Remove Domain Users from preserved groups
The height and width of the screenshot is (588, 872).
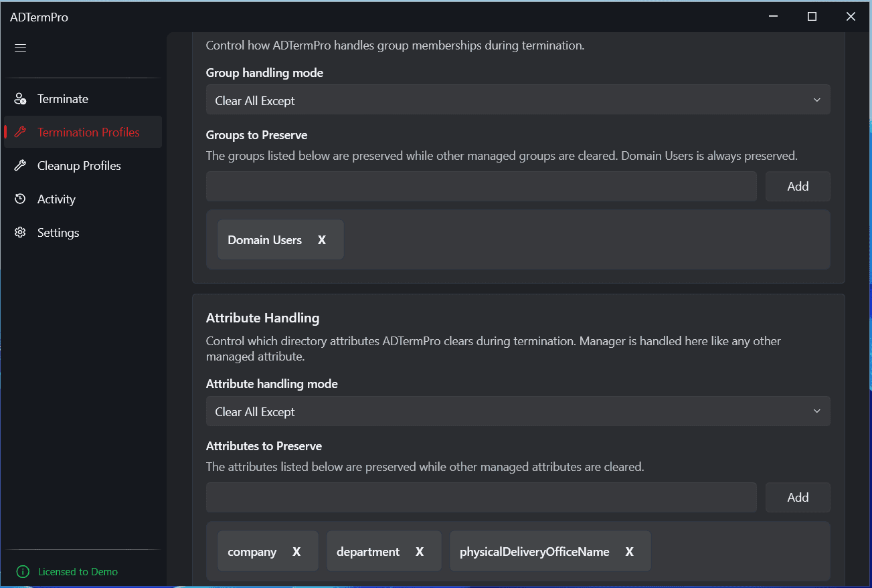point(321,239)
